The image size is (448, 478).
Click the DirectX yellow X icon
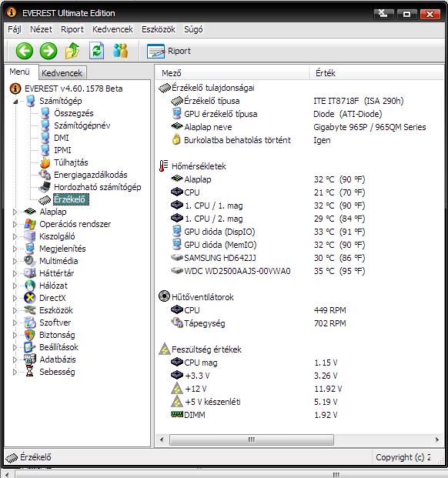[x=30, y=298]
